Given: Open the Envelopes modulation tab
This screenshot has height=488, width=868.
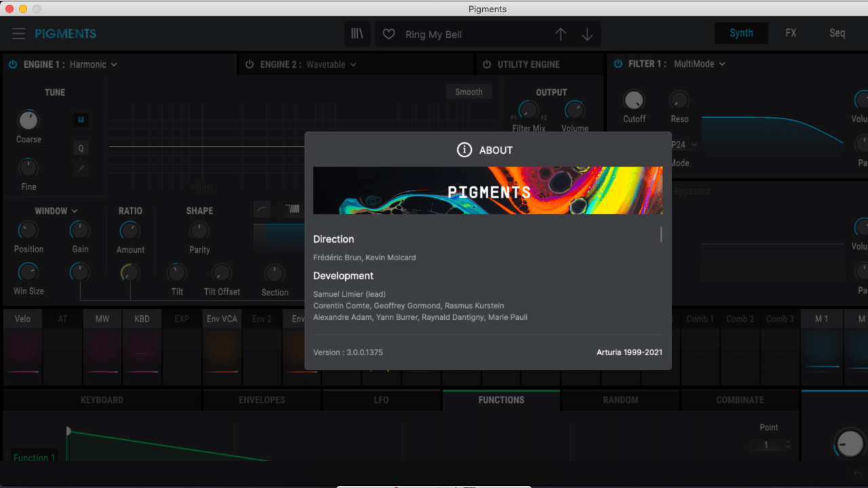Looking at the screenshot, I should point(262,400).
